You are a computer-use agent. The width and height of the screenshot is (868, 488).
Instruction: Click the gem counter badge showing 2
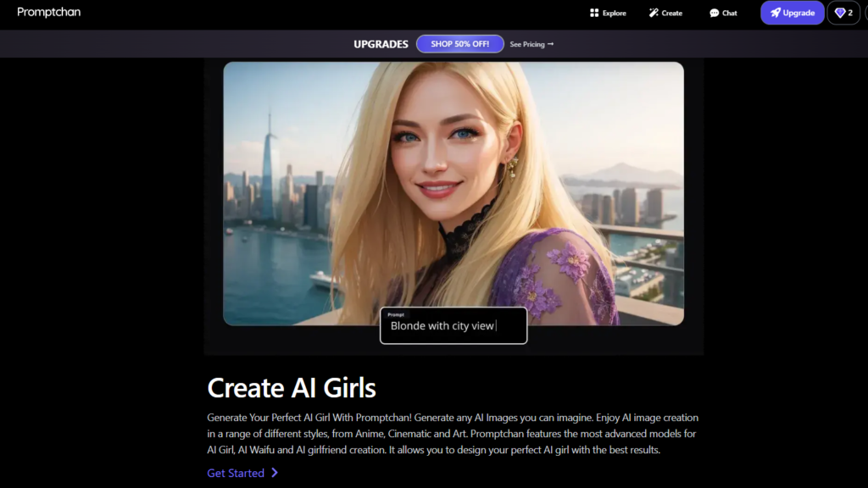[844, 13]
